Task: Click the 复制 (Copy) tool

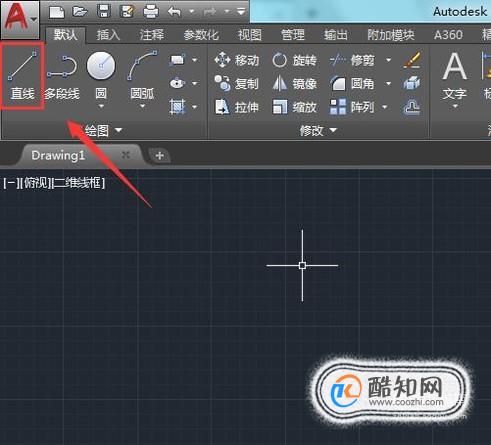Action: point(237,84)
